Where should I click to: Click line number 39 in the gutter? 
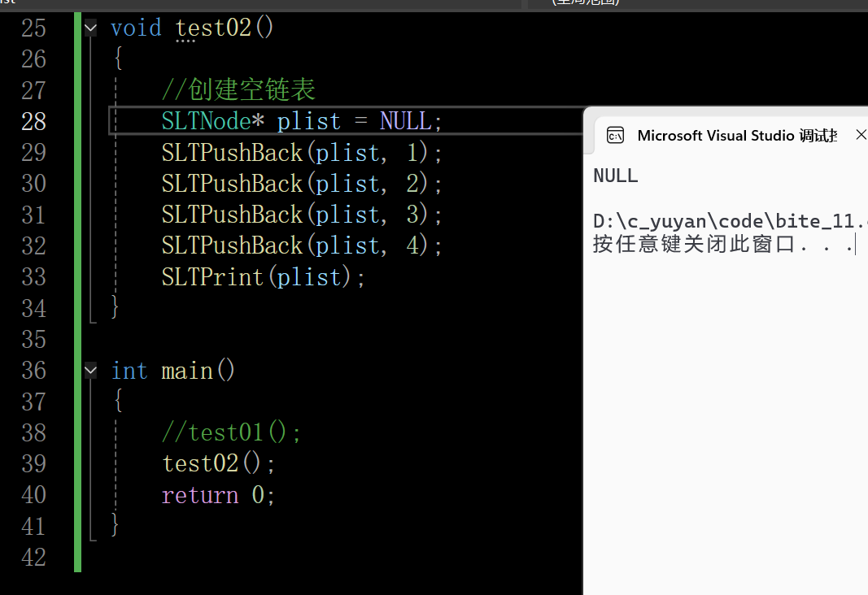point(34,463)
